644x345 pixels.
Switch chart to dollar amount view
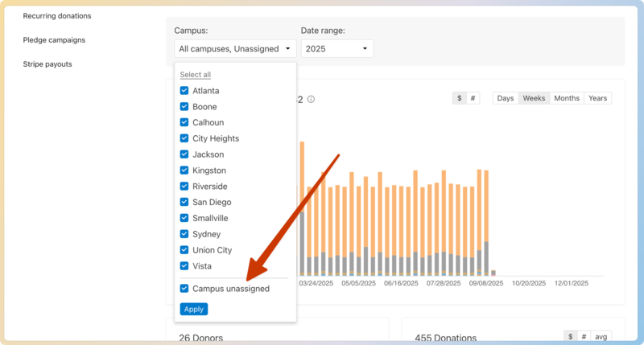click(459, 98)
